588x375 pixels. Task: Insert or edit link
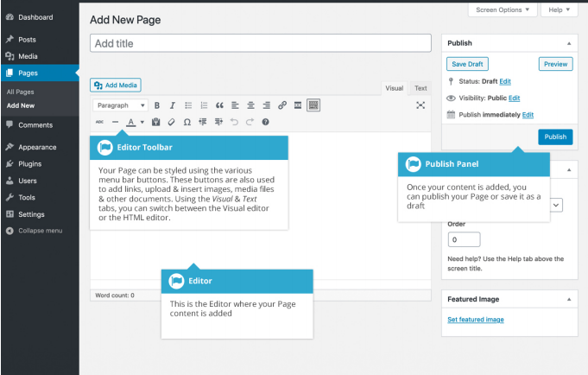[x=282, y=105]
